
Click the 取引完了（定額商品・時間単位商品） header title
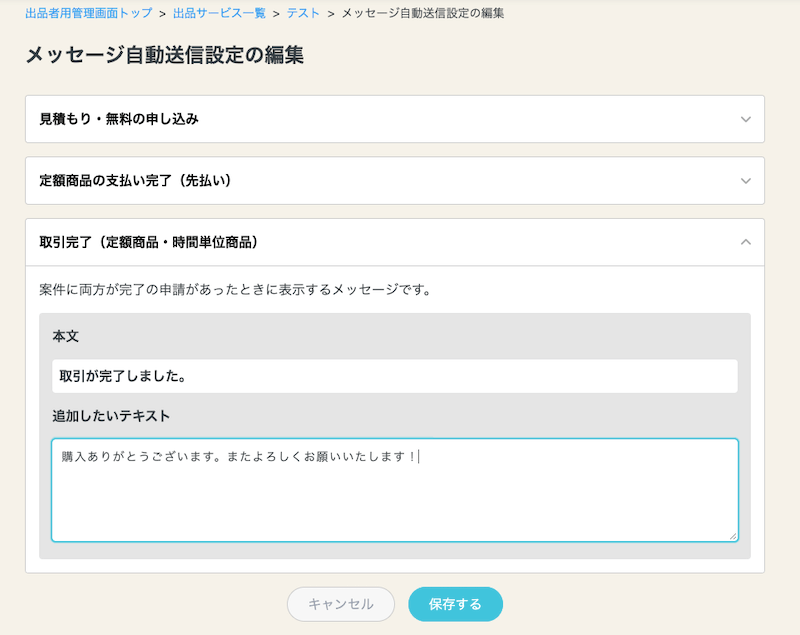click(x=149, y=242)
